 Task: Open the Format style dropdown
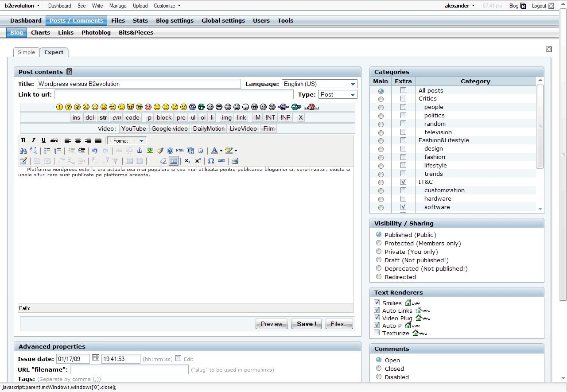127,141
